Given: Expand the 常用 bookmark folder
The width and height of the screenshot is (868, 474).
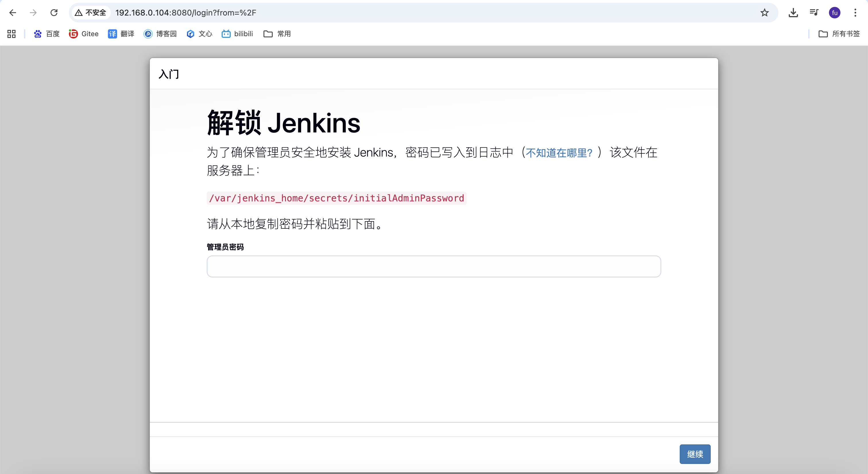Looking at the screenshot, I should (x=277, y=34).
